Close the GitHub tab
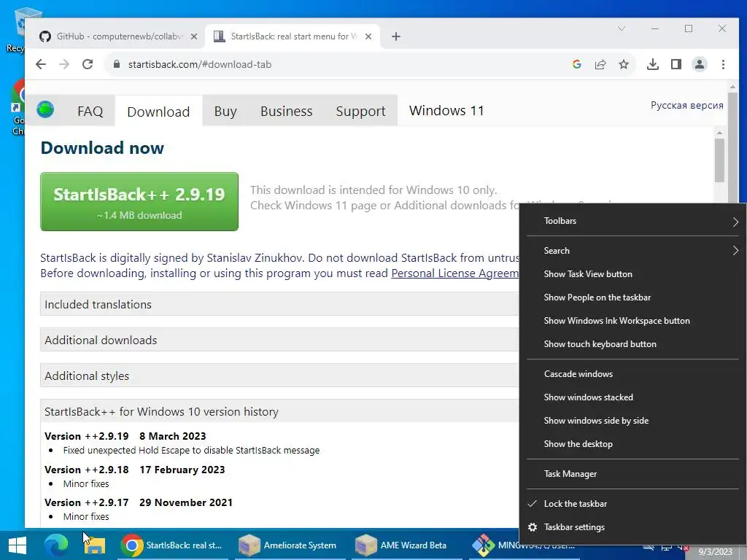Screen dimensions: 747x560 tap(194, 36)
